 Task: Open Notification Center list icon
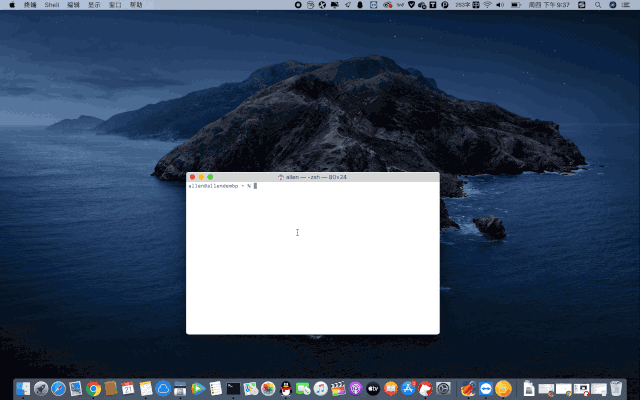pos(626,5)
